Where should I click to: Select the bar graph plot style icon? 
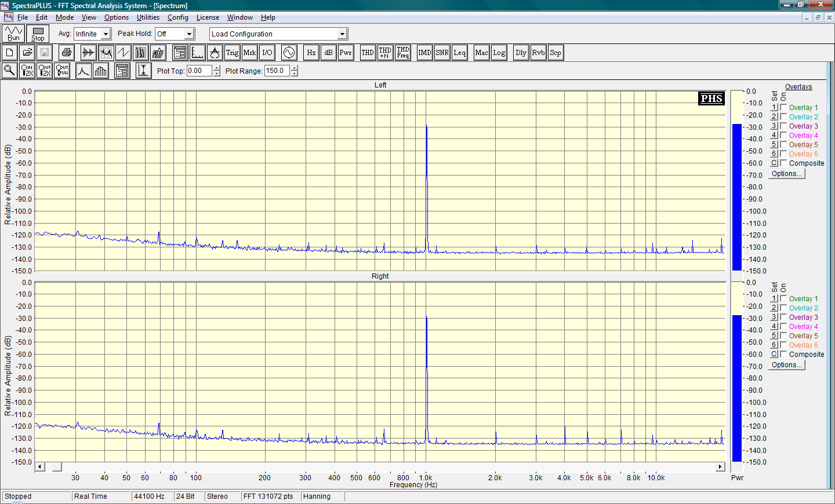101,71
